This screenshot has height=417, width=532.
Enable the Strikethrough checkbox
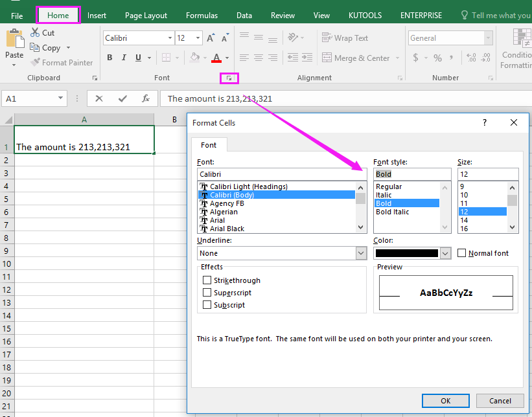[x=207, y=280]
